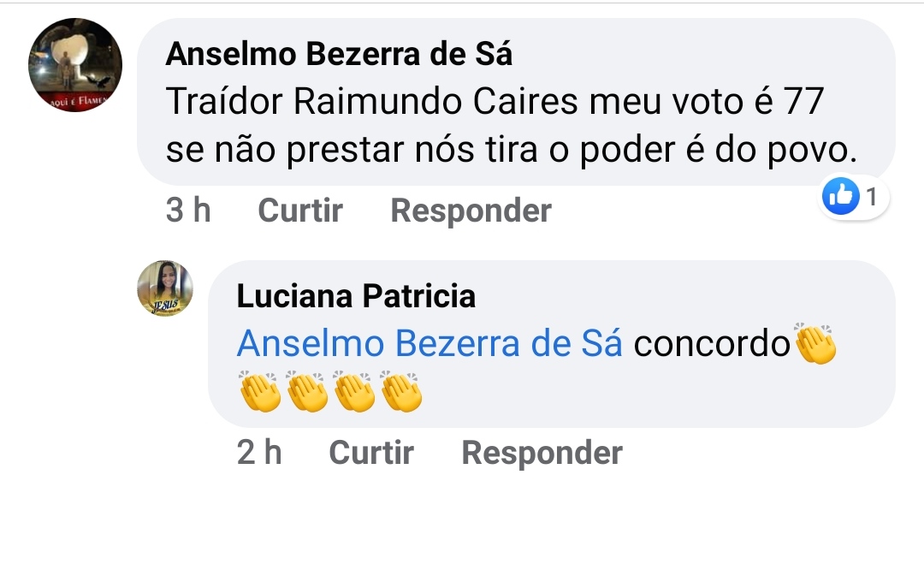Click the 3 h timestamp

tap(188, 211)
